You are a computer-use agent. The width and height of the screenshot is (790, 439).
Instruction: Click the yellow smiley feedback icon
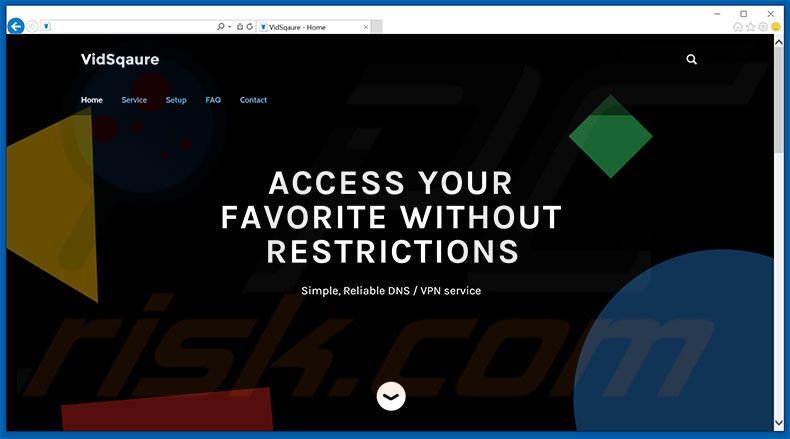pyautogui.click(x=776, y=27)
